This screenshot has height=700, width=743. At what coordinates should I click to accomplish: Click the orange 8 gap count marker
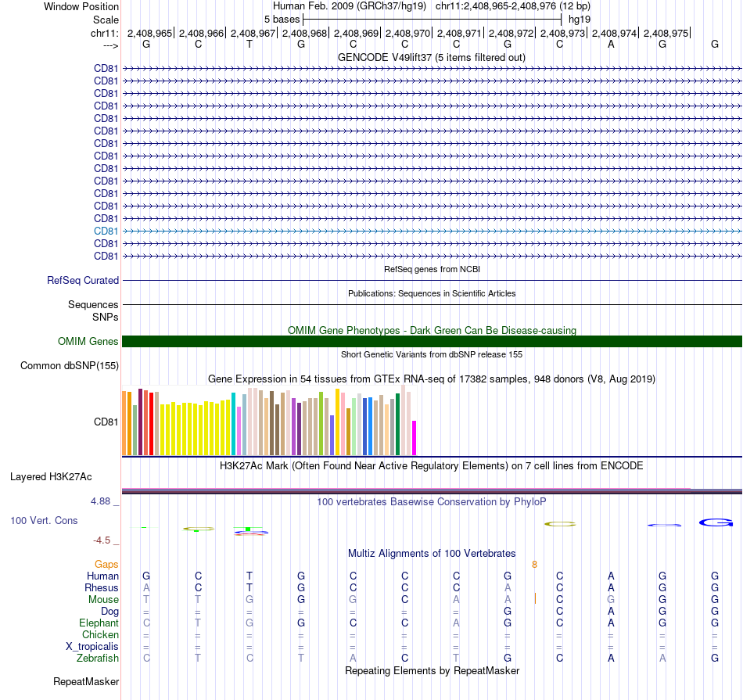pyautogui.click(x=534, y=565)
